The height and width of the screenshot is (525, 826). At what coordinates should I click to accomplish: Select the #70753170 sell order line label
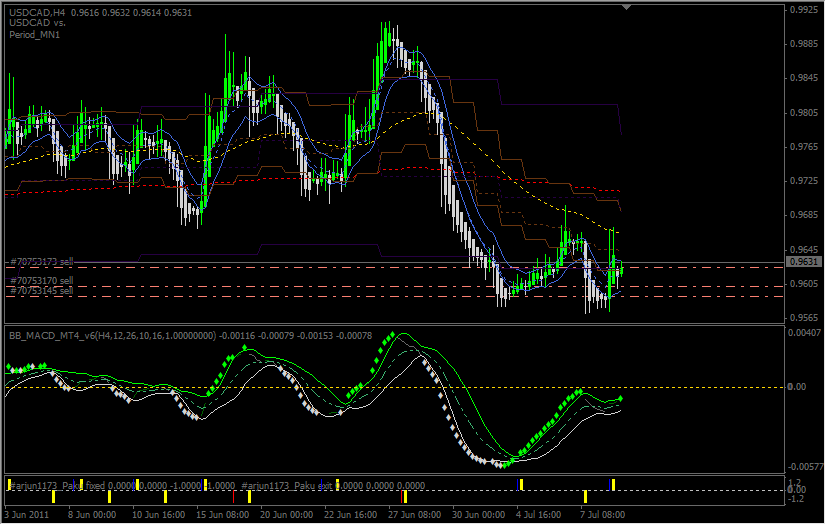41,281
